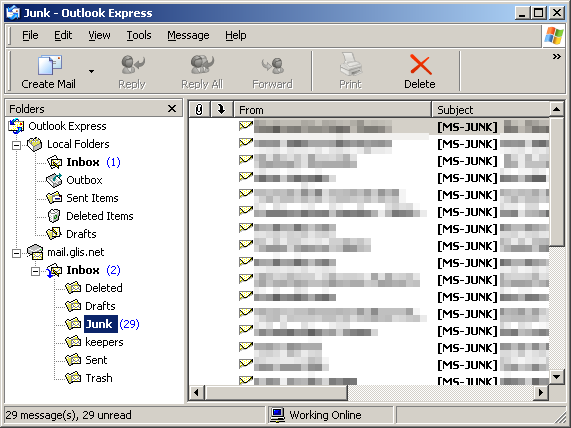
Task: Click the Forward toolbar icon
Action: point(272,65)
